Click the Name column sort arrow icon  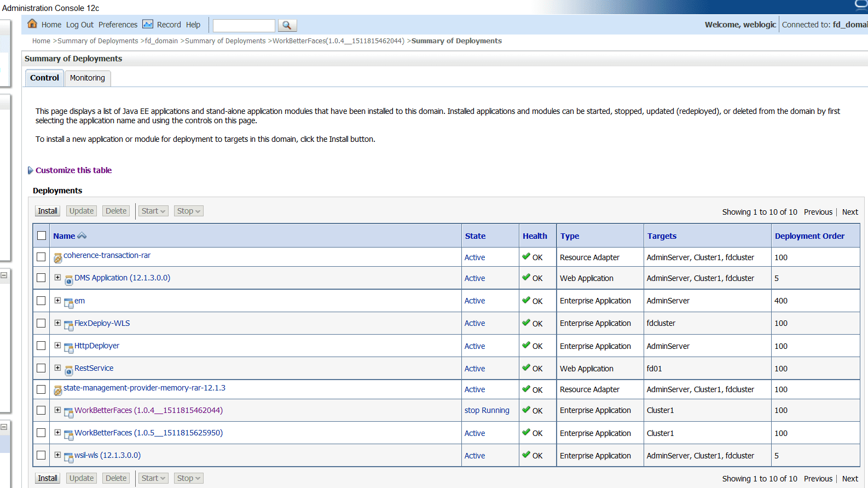[82, 236]
